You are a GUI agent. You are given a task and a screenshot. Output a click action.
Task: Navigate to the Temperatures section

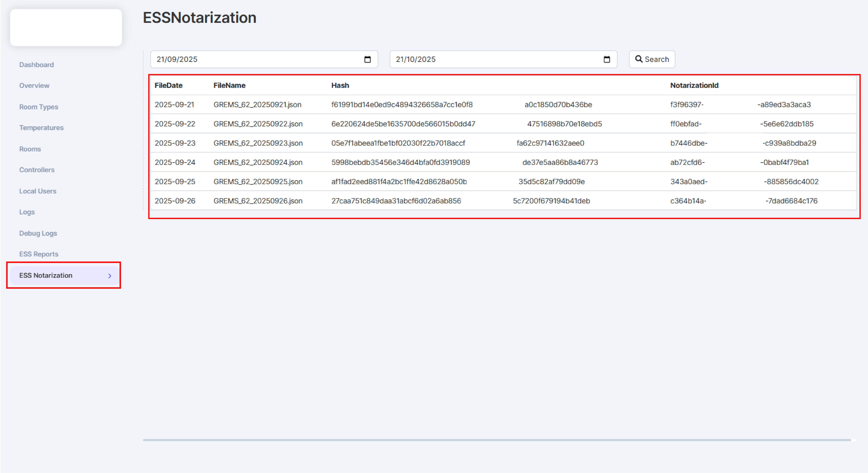pos(41,128)
